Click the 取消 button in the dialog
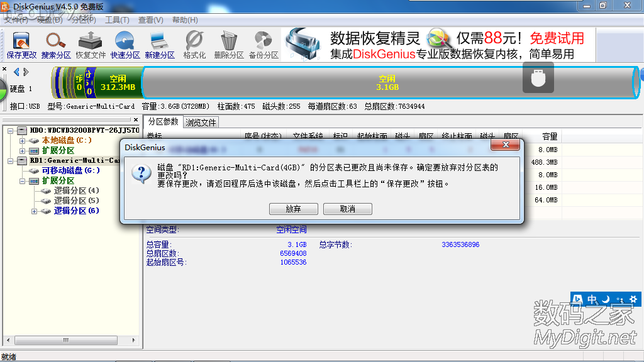Image resolution: width=644 pixels, height=362 pixels. (x=347, y=209)
